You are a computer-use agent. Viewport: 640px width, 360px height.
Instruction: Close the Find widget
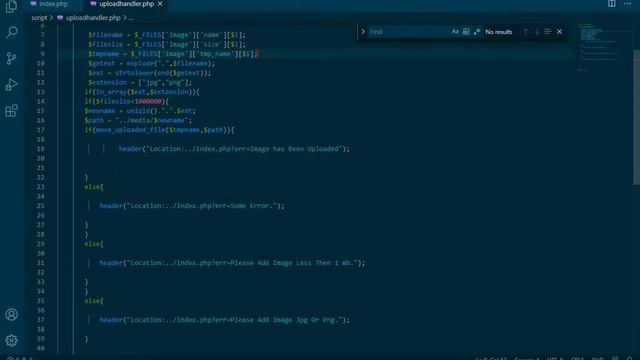point(559,31)
